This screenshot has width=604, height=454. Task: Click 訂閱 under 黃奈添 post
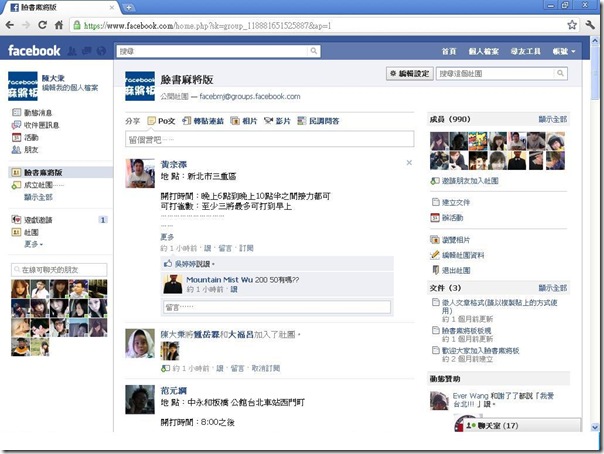247,248
